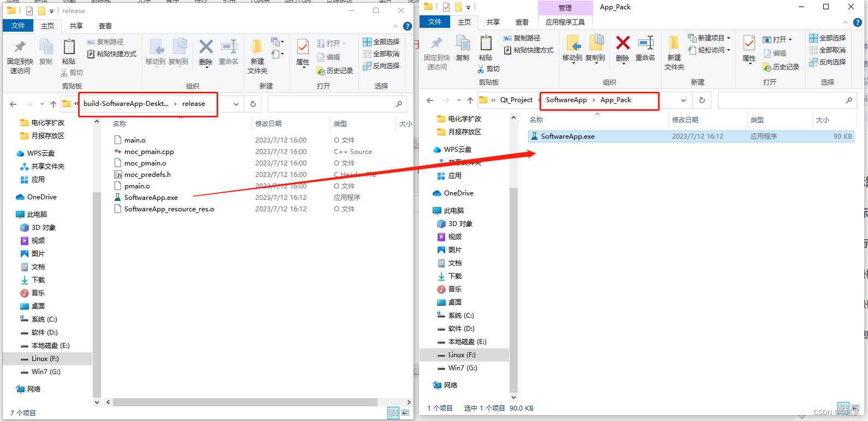Screen dimensions: 868x421
Task: Select moc_predefs.h file in release window
Action: click(x=147, y=175)
